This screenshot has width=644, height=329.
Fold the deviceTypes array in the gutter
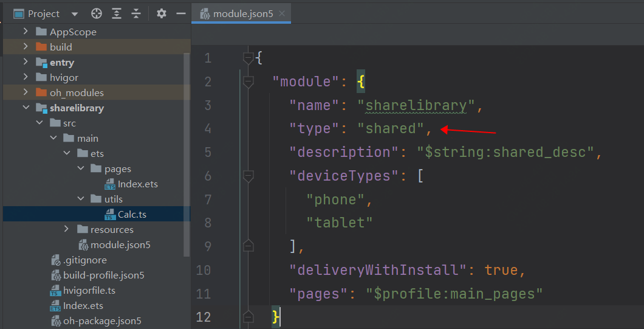coord(248,176)
